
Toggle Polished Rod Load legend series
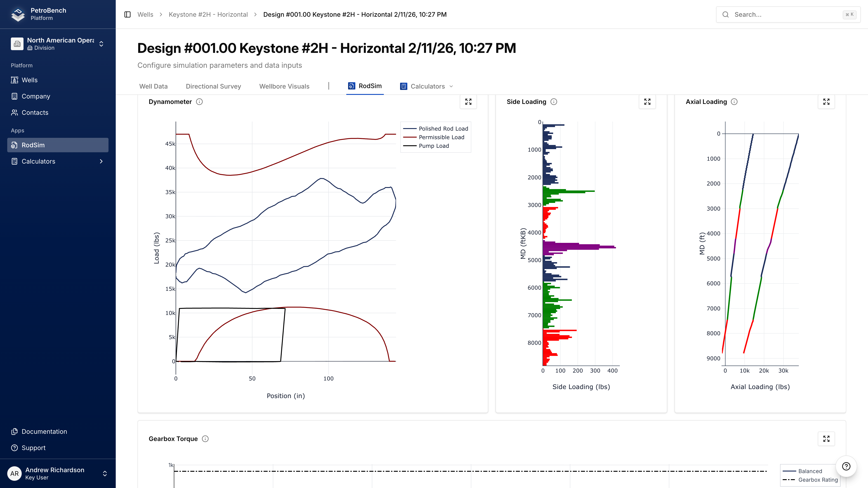[436, 129]
